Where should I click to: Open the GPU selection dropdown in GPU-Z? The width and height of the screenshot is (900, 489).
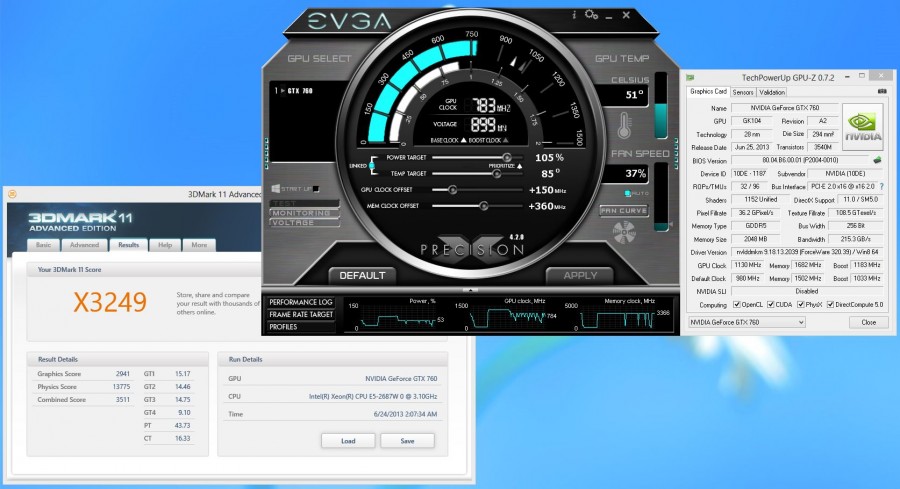click(746, 323)
